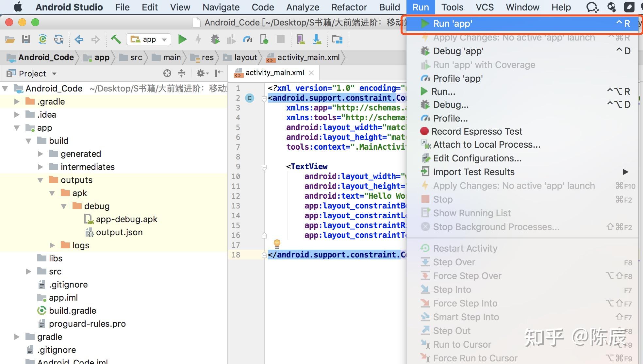Expand the generated folder node
The image size is (643, 364).
41,154
